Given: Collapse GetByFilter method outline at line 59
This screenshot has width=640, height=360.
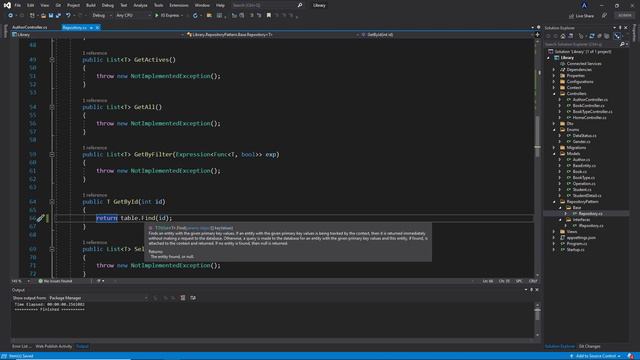Looking at the screenshot, I should point(52,154).
